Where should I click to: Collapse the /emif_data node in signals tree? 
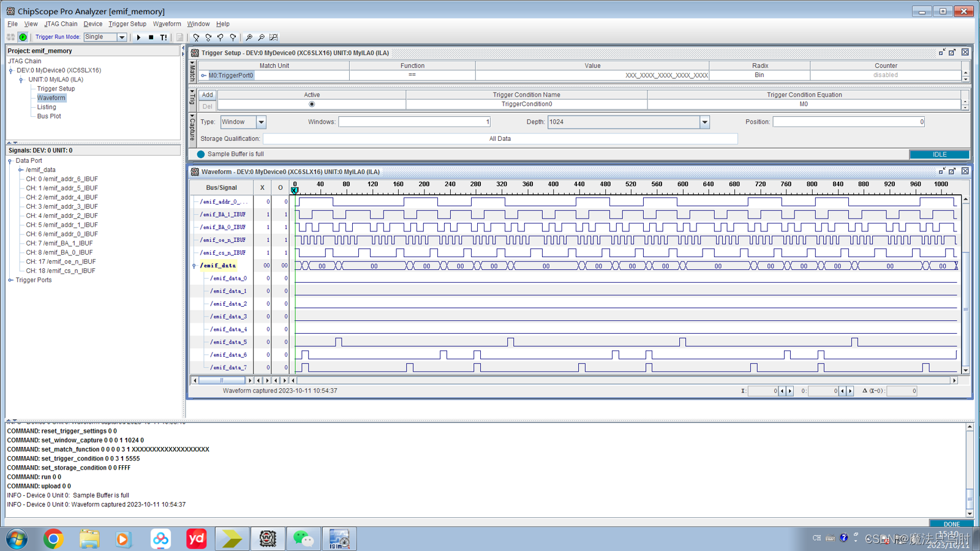[21, 170]
